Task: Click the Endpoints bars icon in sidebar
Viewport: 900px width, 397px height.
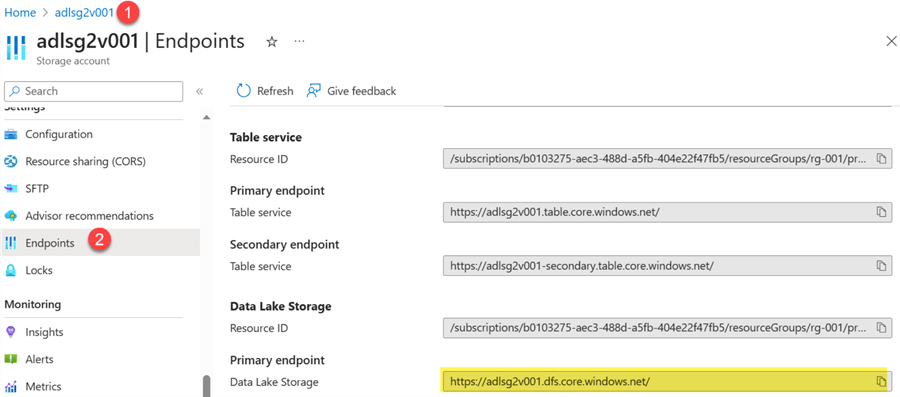Action: pos(11,243)
